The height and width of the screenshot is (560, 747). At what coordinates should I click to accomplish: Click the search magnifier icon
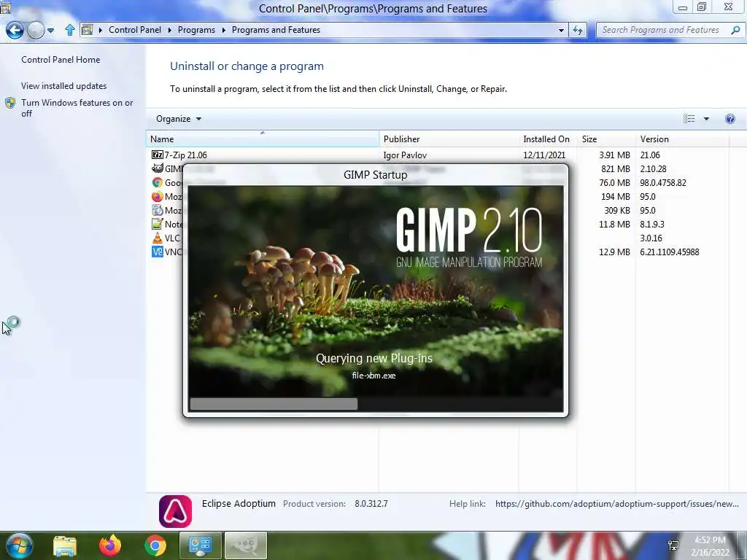[735, 30]
